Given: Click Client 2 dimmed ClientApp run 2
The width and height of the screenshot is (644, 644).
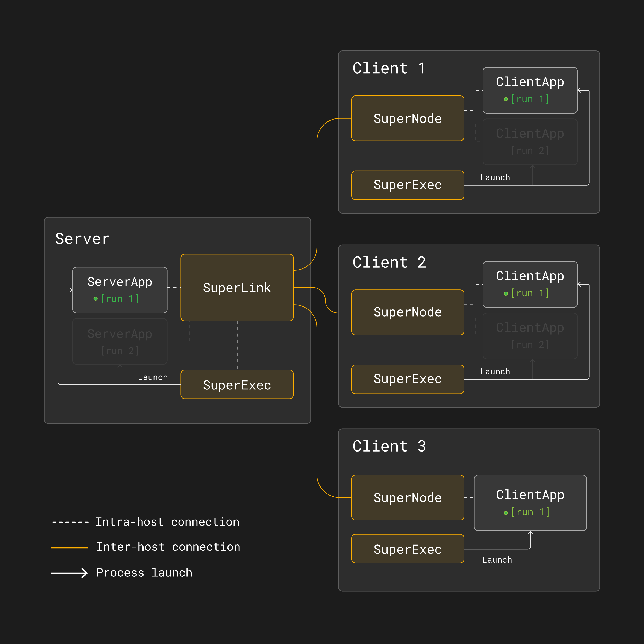Looking at the screenshot, I should (530, 336).
